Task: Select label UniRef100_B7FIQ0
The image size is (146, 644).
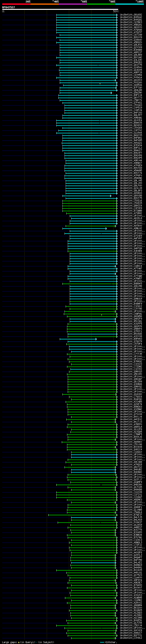Action: click(x=131, y=87)
